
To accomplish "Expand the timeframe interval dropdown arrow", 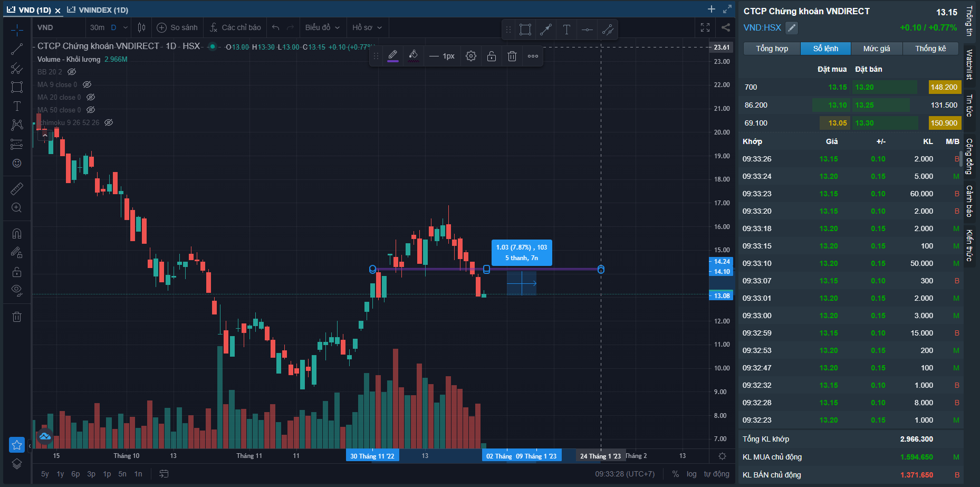I will pos(125,27).
